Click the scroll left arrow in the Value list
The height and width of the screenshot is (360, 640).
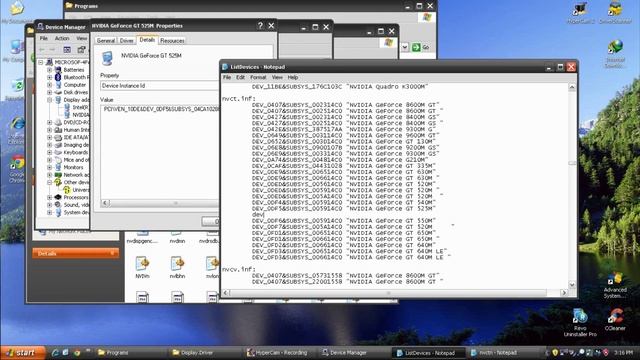click(105, 203)
